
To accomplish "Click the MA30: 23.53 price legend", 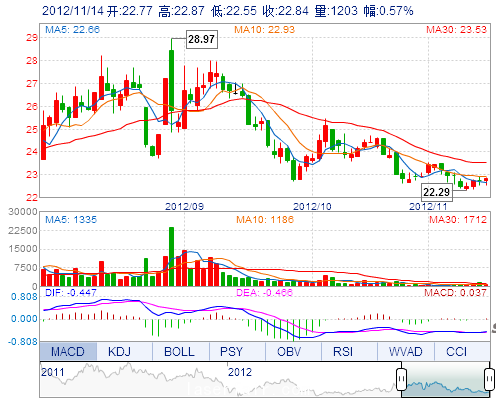I will coord(456,30).
